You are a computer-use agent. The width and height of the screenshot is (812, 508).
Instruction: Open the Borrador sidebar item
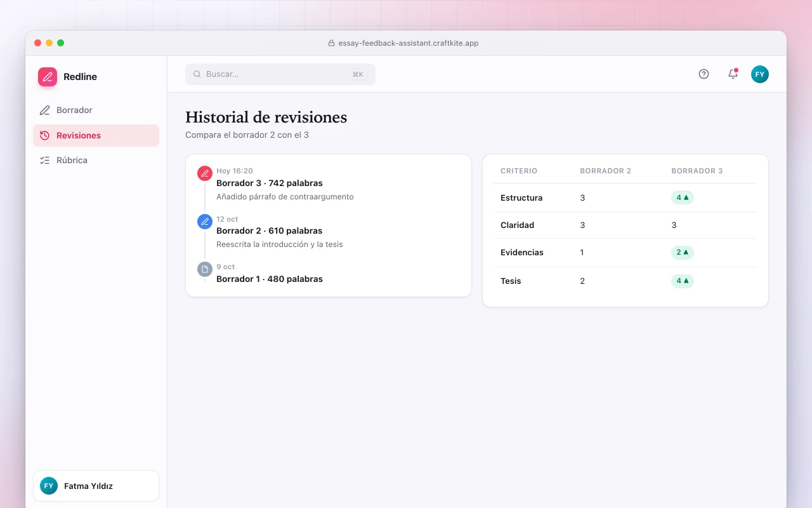click(x=96, y=110)
